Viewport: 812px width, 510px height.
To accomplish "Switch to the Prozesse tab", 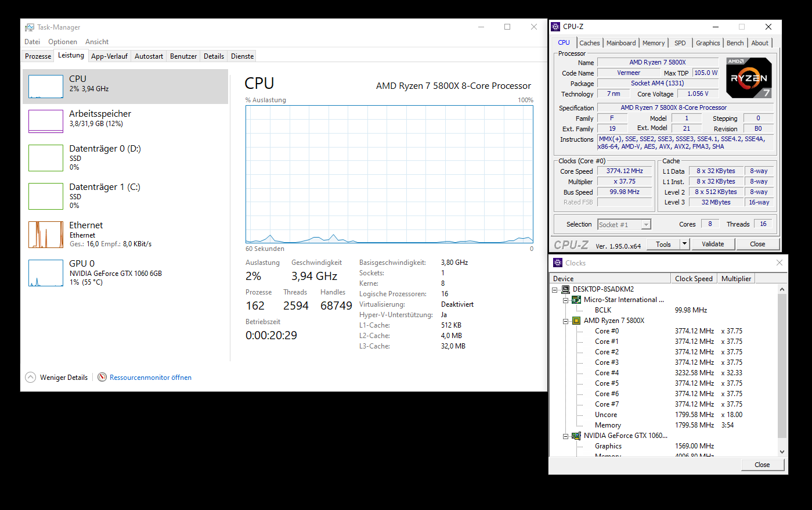I will coord(38,56).
